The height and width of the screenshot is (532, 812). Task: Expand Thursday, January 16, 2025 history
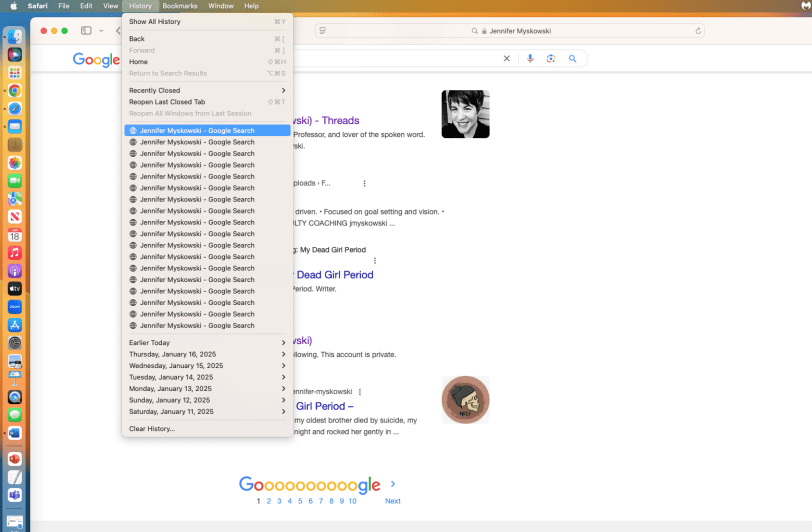tap(207, 354)
